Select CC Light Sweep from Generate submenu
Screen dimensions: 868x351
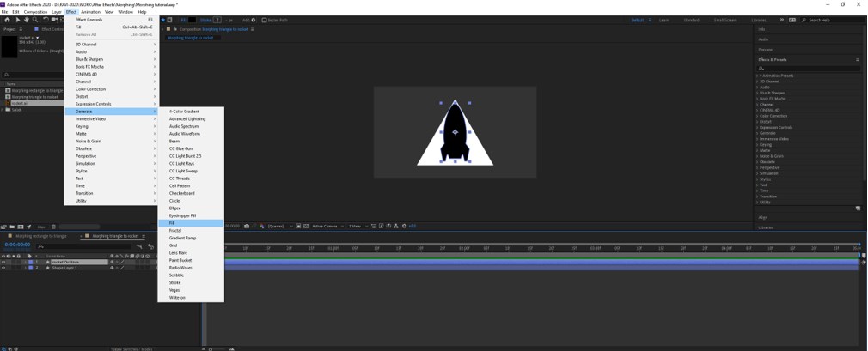pos(191,171)
